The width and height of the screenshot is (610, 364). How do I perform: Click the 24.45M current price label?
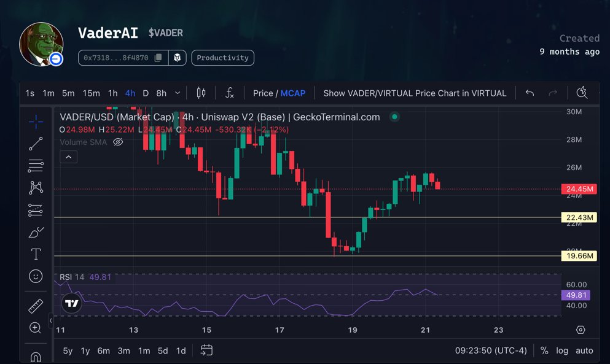click(579, 189)
